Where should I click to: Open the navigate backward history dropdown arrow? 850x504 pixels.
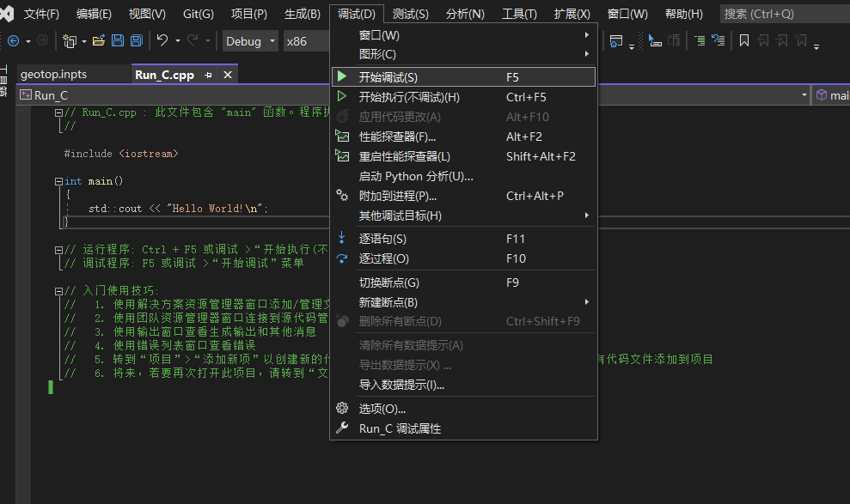pos(28,41)
